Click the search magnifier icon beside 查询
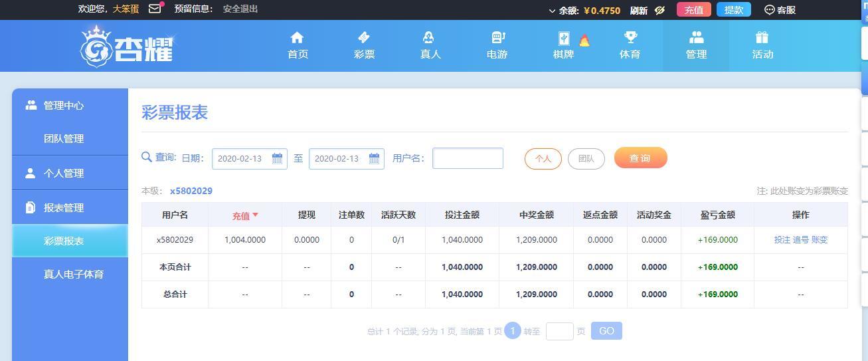Screen dimensions: 868x361 [x=147, y=158]
